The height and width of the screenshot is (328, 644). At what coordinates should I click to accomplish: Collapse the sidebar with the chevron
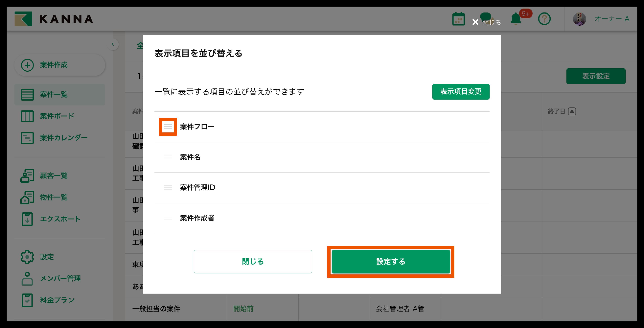(113, 45)
